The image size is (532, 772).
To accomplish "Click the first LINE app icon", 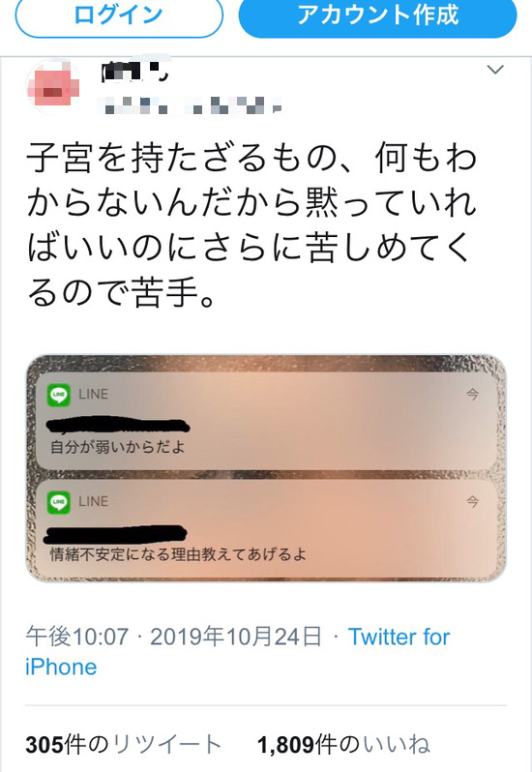I will (59, 395).
